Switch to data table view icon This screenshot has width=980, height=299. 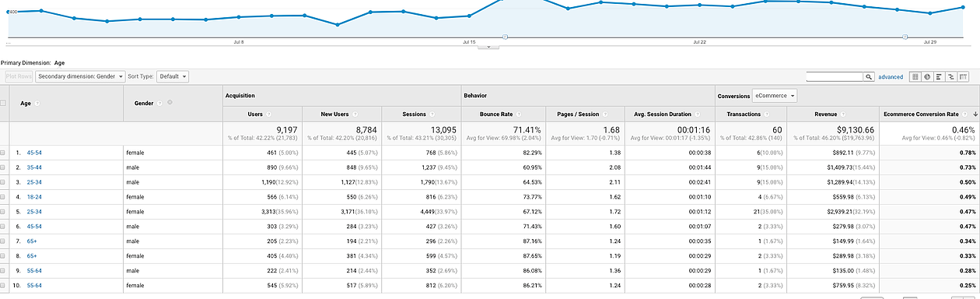[x=915, y=77]
